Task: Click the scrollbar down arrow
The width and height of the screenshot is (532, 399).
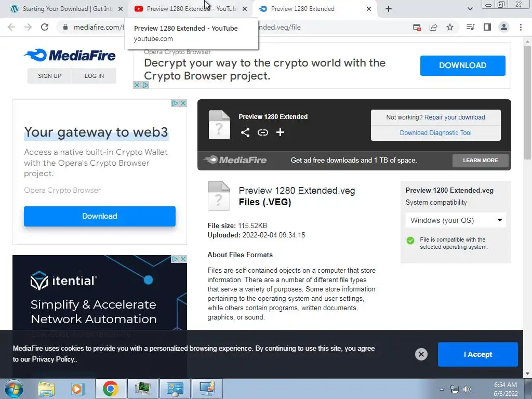Action: click(527, 374)
